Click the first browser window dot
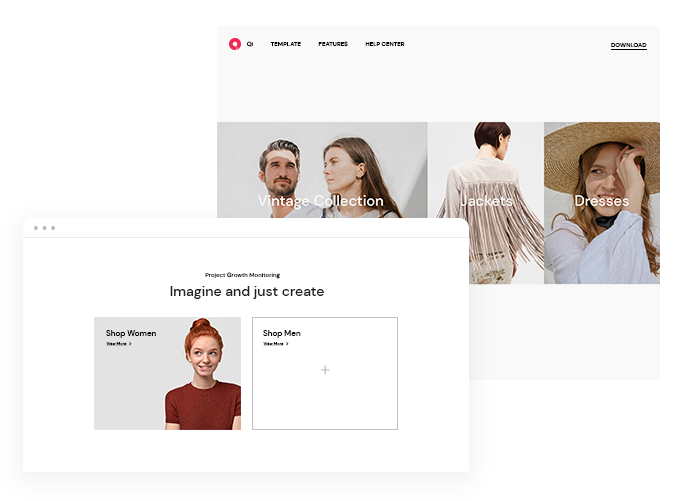Viewport: 686px width, 501px height. click(36, 228)
